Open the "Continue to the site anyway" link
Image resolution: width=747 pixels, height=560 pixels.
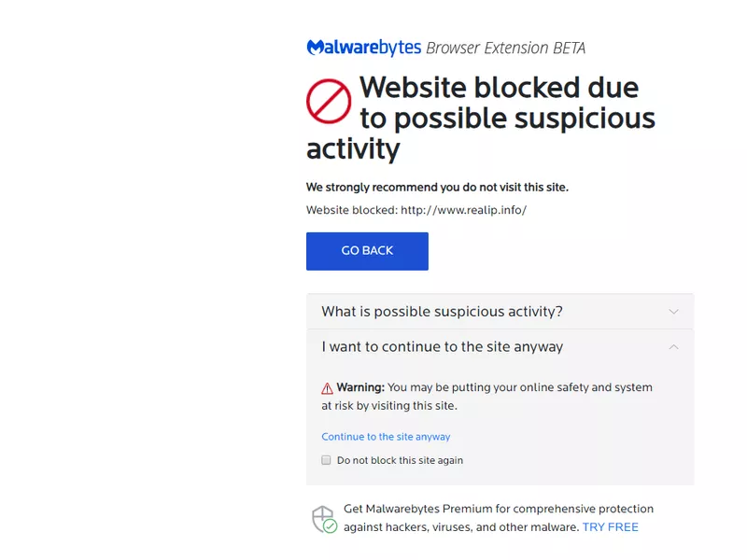coord(386,436)
